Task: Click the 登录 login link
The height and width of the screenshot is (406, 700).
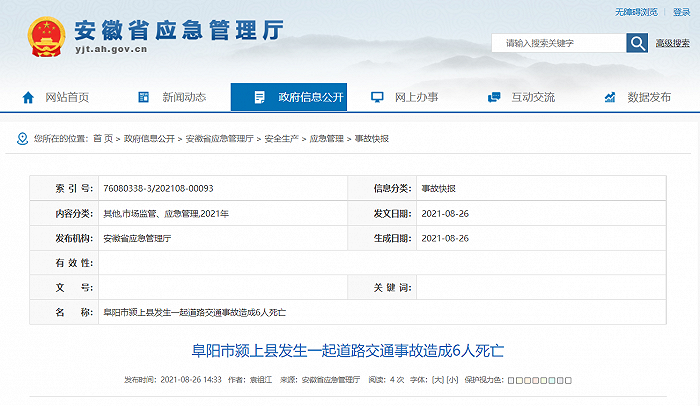Action: coord(681,12)
